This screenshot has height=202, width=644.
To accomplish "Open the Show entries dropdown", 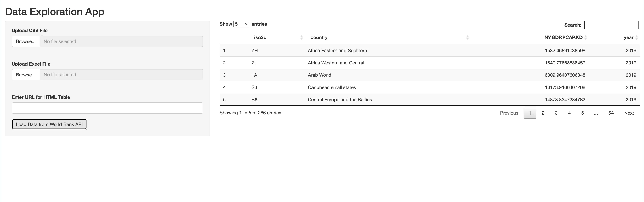I will 241,24.
